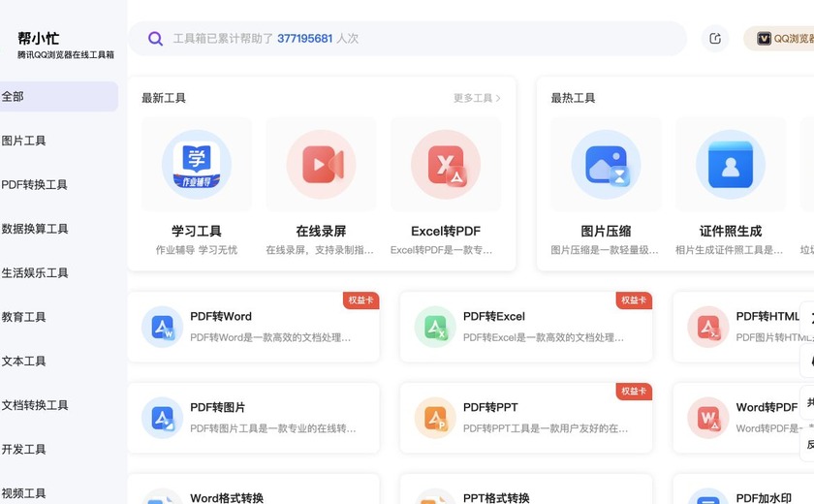Open the 证件照生成 ID photo icon
This screenshot has height=504, width=814.
coord(731,165)
